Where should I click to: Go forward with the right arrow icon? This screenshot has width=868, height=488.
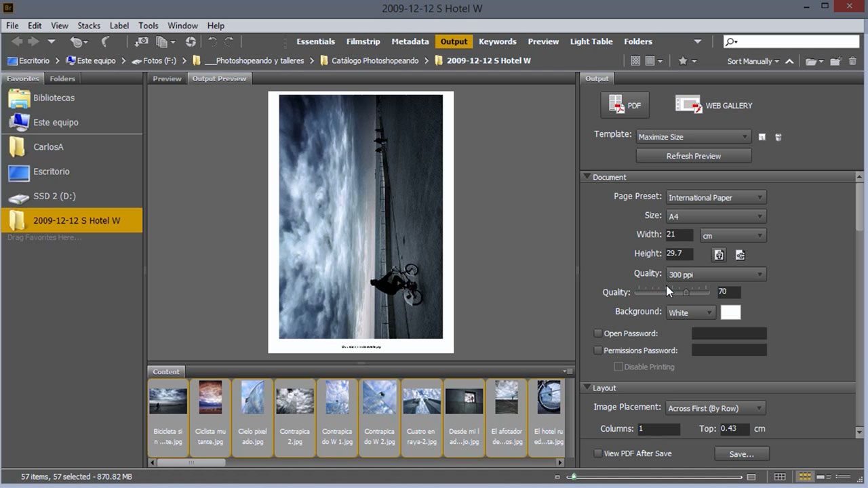click(x=33, y=42)
